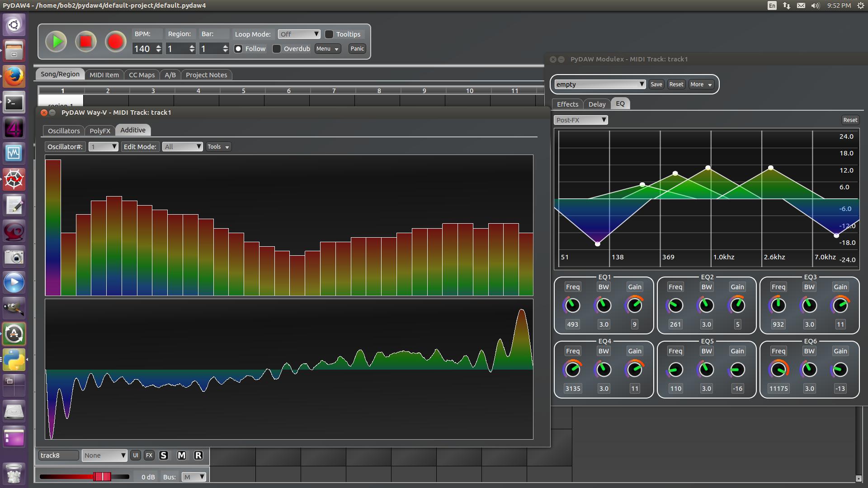Open the Oscillators tab in Way-V
This screenshot has width=868, height=488.
[64, 131]
